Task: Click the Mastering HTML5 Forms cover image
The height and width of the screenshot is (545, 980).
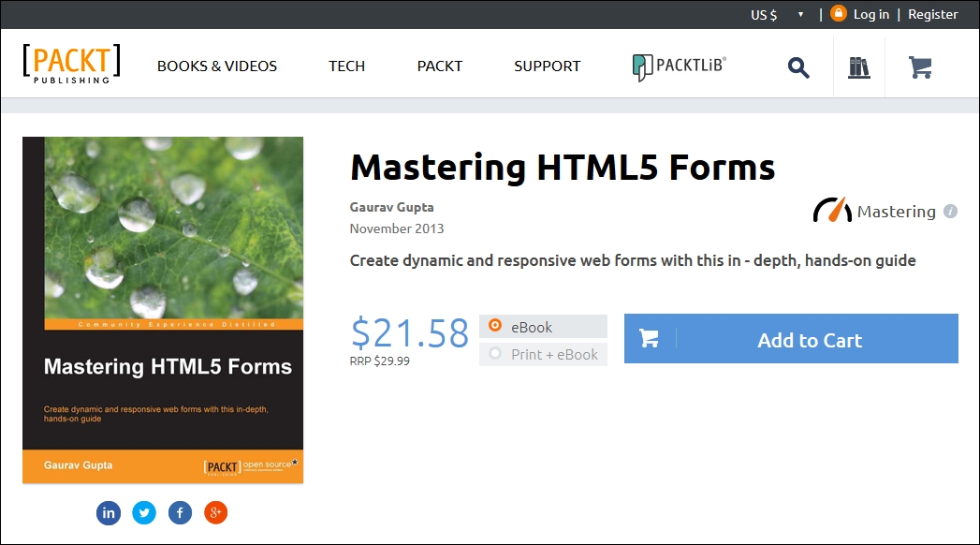Action: point(163,309)
